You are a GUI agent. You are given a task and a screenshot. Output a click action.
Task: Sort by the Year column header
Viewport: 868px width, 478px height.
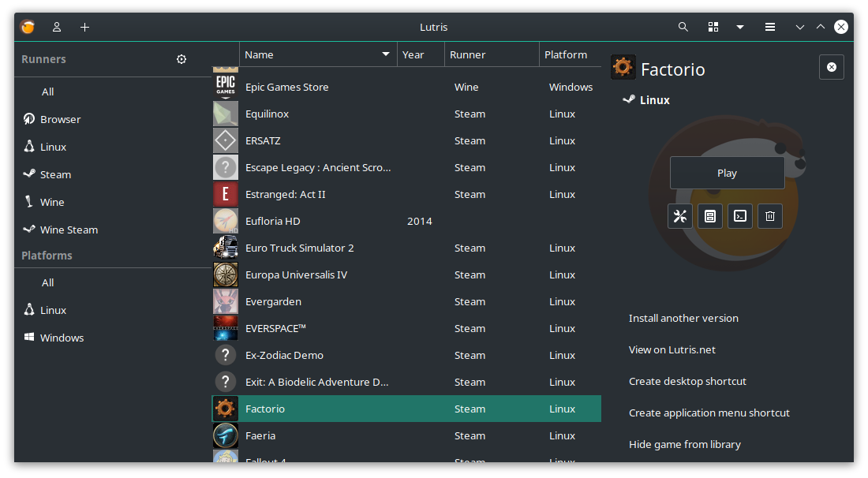(x=421, y=54)
